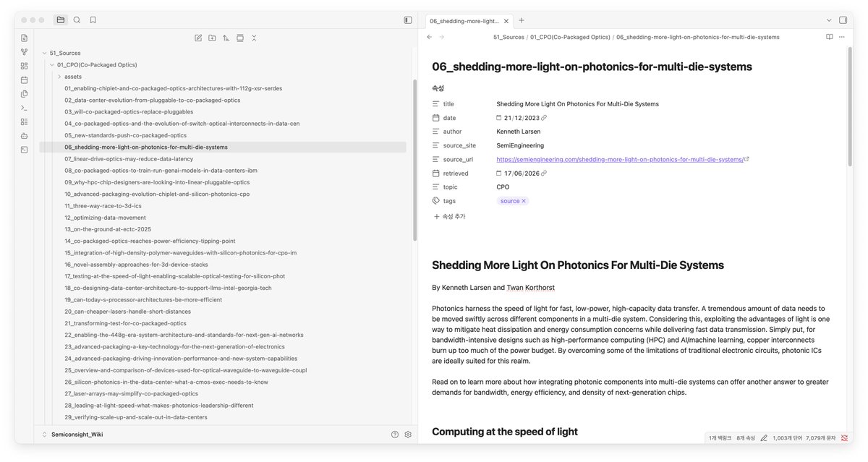Open the tab list dropdown arrow

829,20
